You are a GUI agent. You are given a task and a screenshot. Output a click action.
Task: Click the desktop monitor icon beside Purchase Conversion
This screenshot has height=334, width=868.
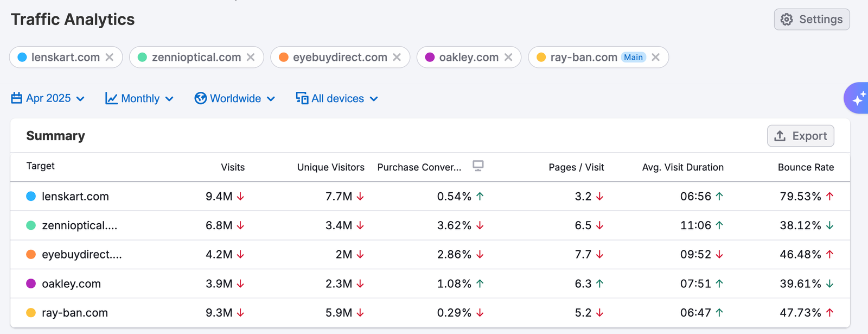pyautogui.click(x=478, y=166)
